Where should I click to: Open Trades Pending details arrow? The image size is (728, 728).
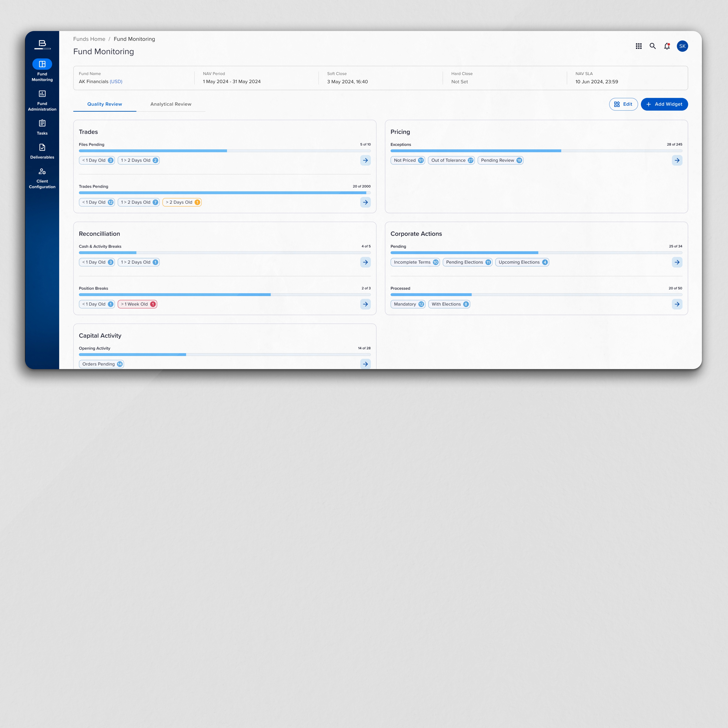coord(365,202)
